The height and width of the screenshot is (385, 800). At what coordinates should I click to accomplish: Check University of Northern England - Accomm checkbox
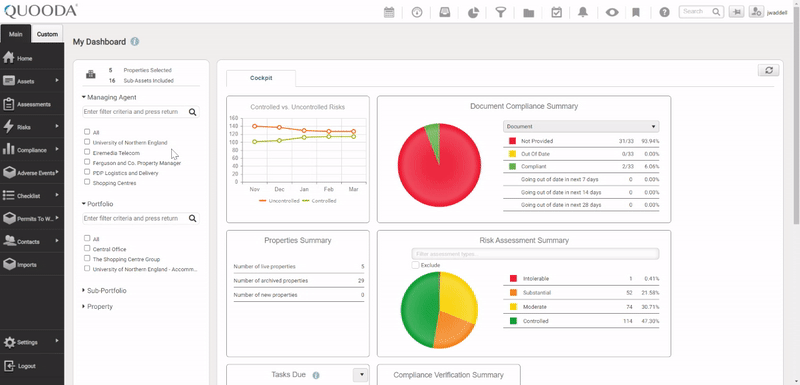[x=87, y=268]
